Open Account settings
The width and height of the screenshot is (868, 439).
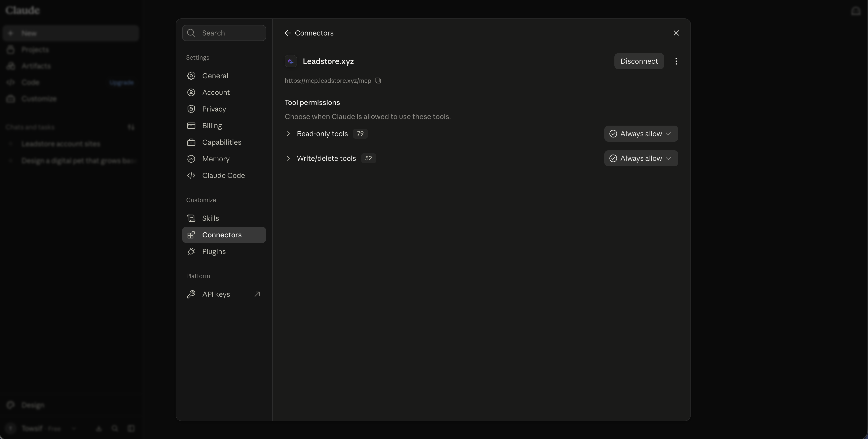coord(224,92)
